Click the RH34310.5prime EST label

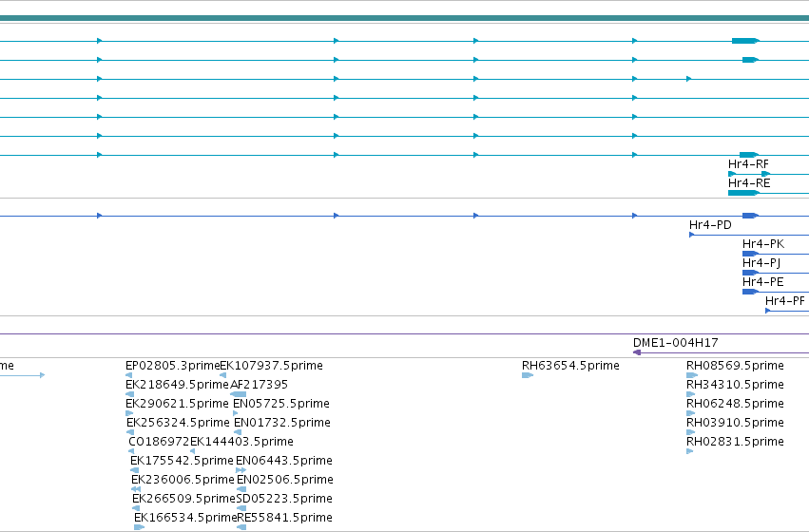click(x=735, y=385)
